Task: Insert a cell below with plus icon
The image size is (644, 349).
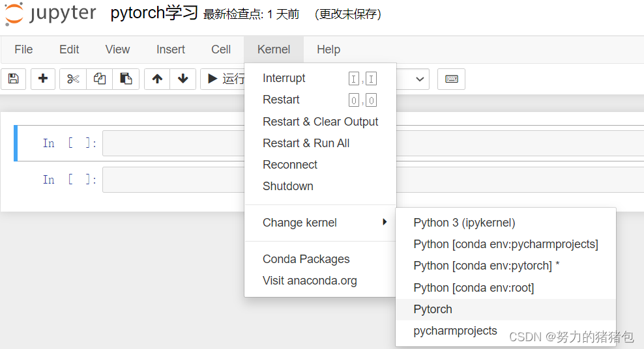Action: [x=43, y=79]
